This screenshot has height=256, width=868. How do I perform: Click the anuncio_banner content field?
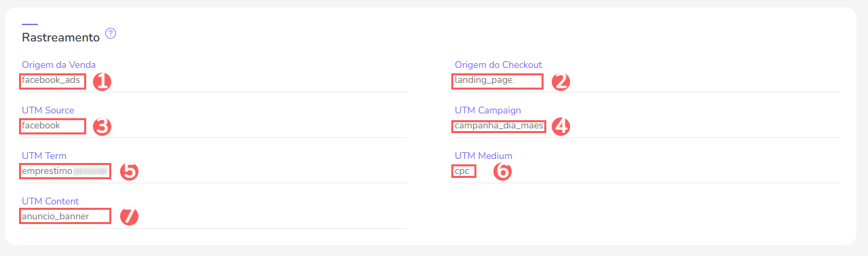pos(65,217)
